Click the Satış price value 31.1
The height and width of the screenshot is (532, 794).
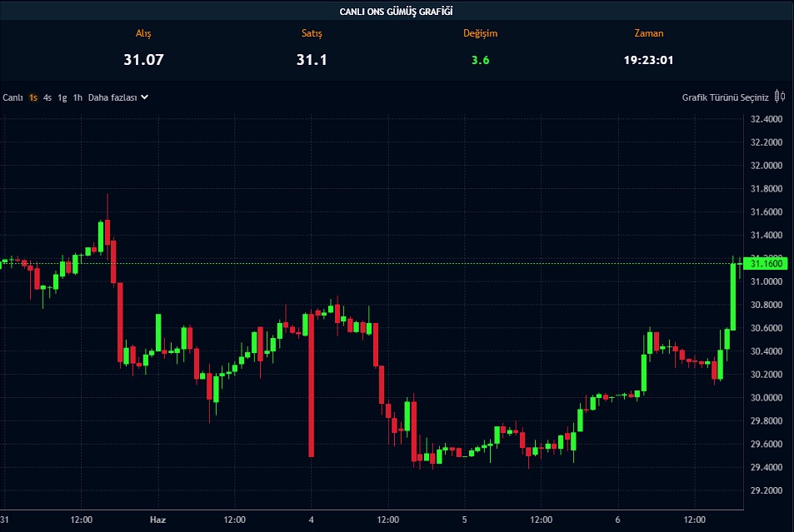click(312, 60)
